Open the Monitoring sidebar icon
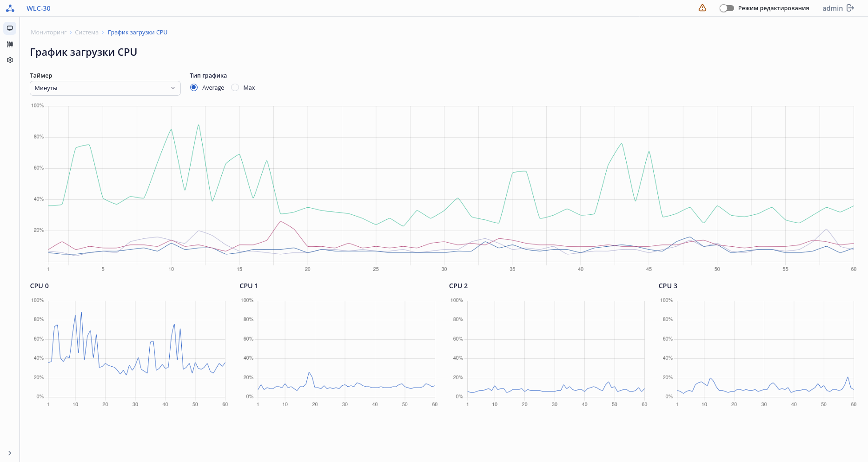868x462 pixels. [10, 28]
